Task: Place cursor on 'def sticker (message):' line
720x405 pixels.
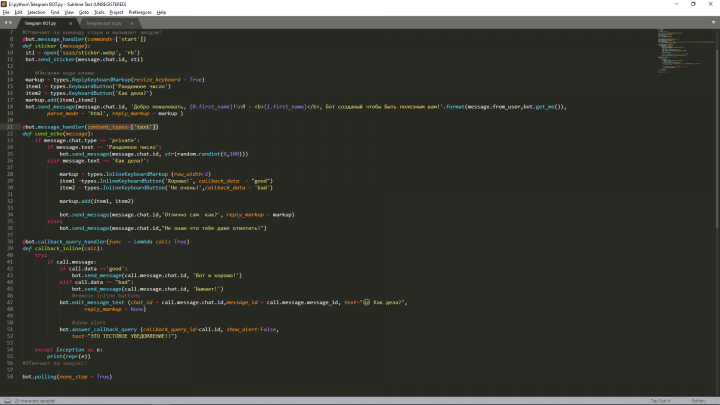Action: pyautogui.click(x=56, y=46)
